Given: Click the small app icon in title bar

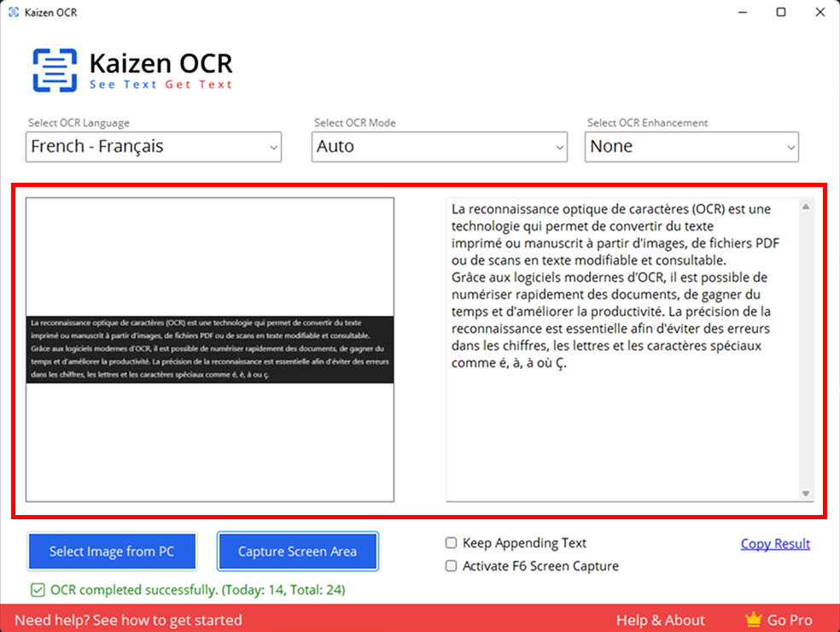Looking at the screenshot, I should 13,13.
